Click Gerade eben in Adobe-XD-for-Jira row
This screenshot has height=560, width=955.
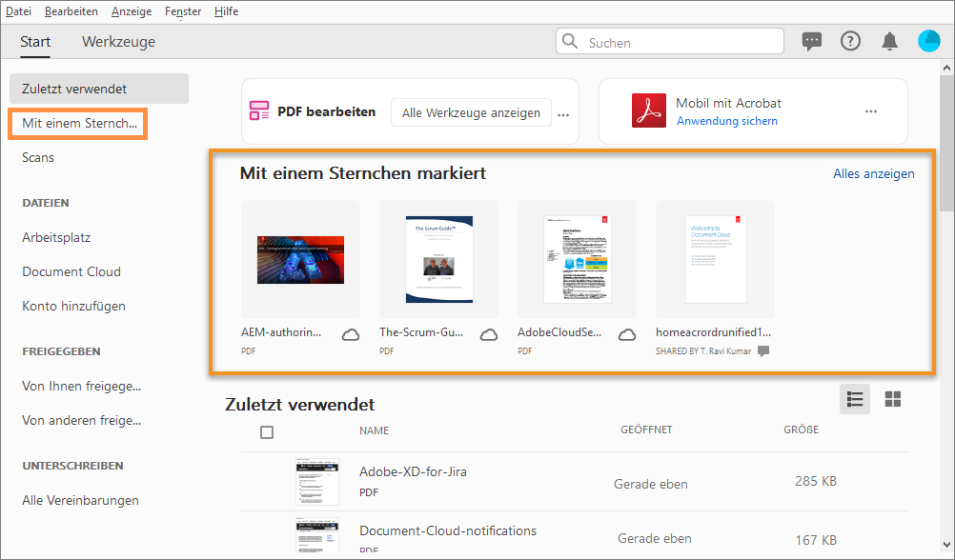(650, 484)
